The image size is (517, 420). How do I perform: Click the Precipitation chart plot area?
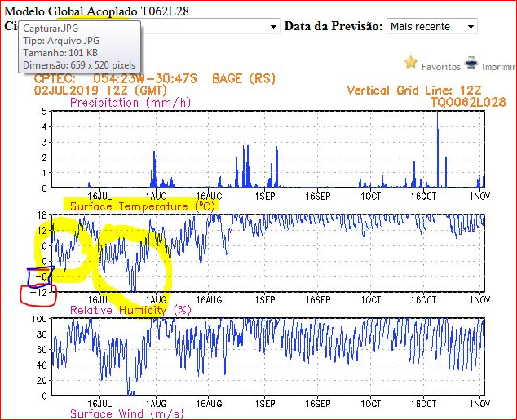coord(267,150)
